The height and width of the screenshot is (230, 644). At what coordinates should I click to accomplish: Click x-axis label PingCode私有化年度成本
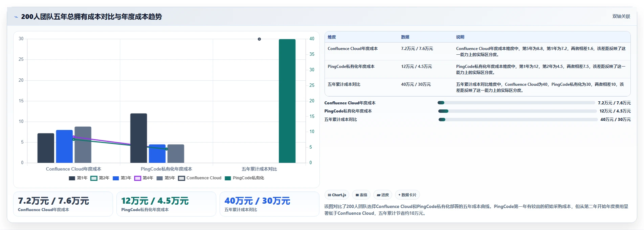click(x=166, y=169)
